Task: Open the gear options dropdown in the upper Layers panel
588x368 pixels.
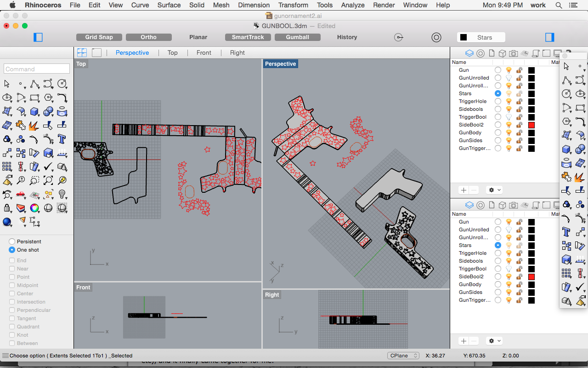Action: click(495, 190)
